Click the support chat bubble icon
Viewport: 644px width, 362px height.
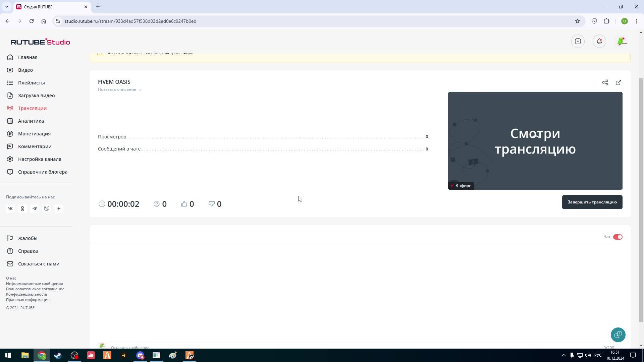618,335
